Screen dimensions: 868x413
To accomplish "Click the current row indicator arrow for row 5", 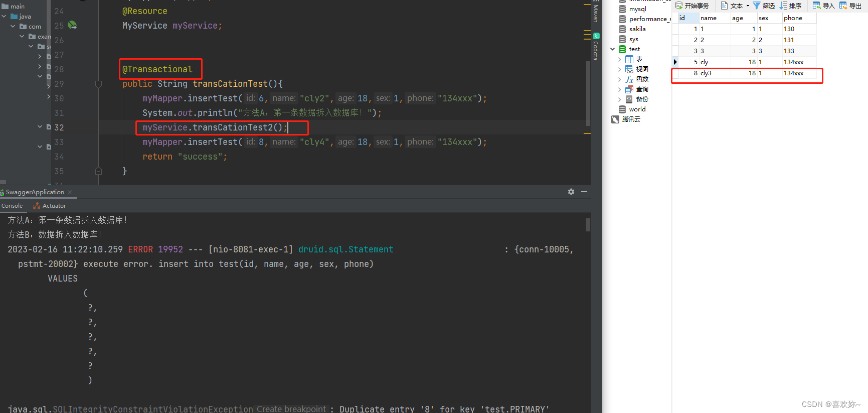I will 675,62.
